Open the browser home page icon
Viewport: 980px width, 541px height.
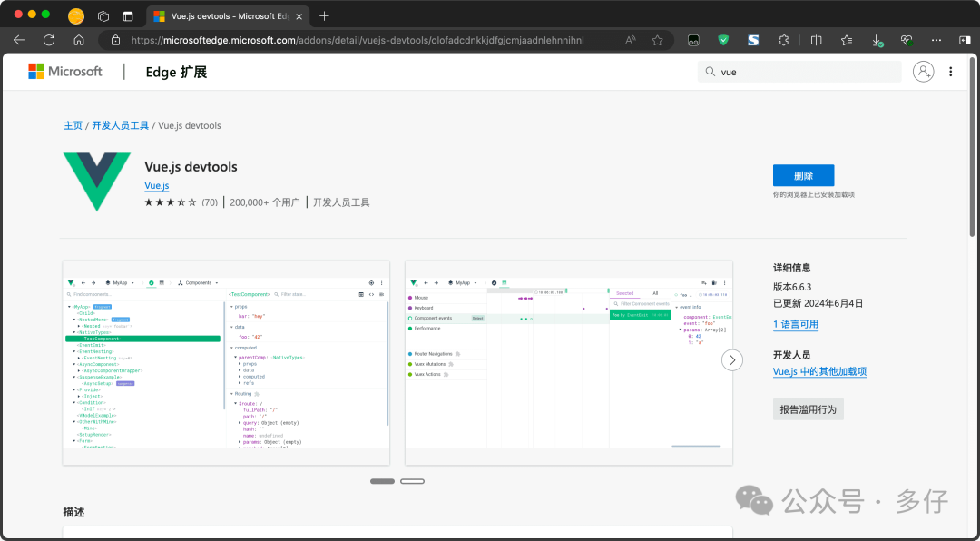(x=79, y=40)
